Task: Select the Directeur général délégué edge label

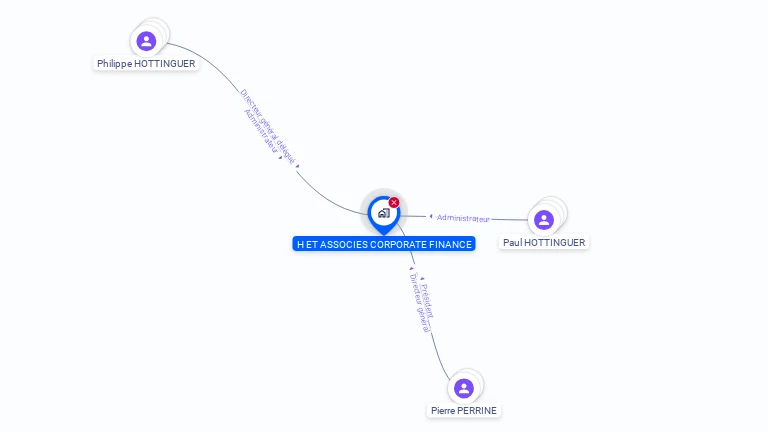Action: click(x=268, y=126)
